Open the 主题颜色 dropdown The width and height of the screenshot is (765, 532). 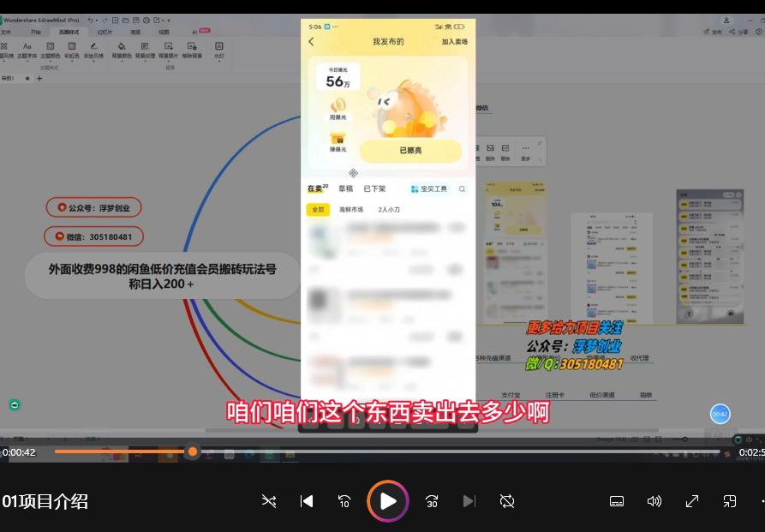coord(51,50)
